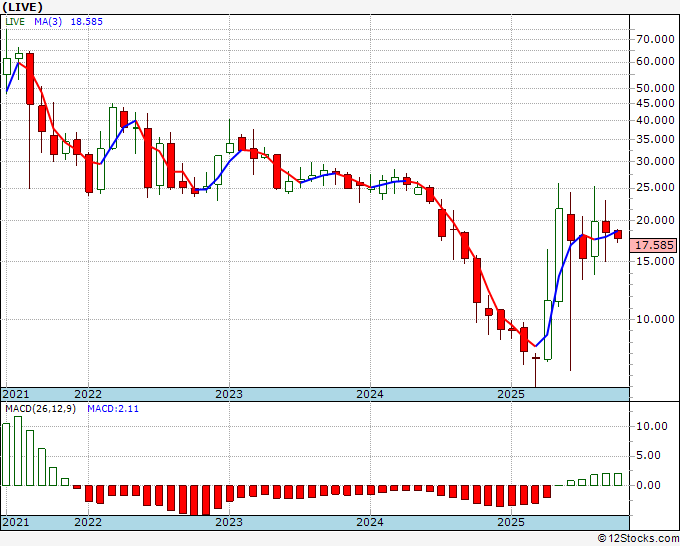Click the MACD(26,12,9) indicator label
This screenshot has width=680, height=546.
pos(40,409)
